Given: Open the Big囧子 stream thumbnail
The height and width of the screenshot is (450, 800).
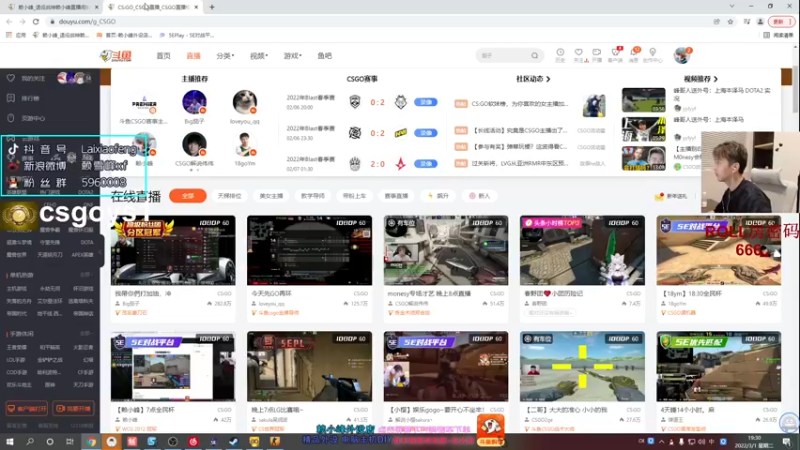Looking at the screenshot, I should (173, 251).
